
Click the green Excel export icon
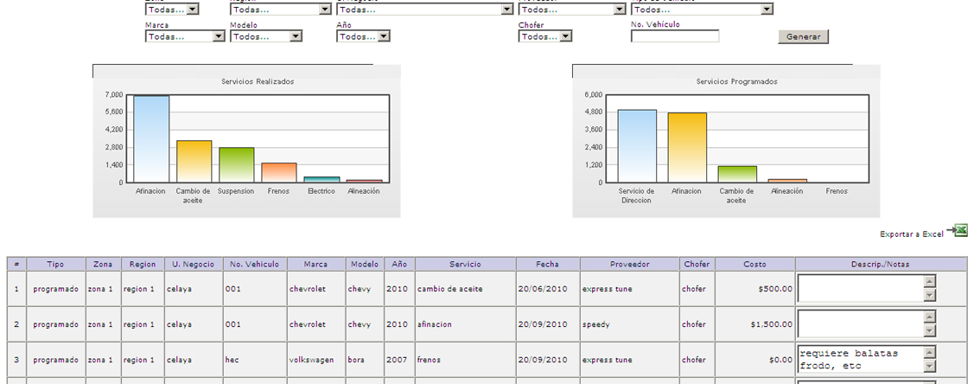tap(958, 230)
